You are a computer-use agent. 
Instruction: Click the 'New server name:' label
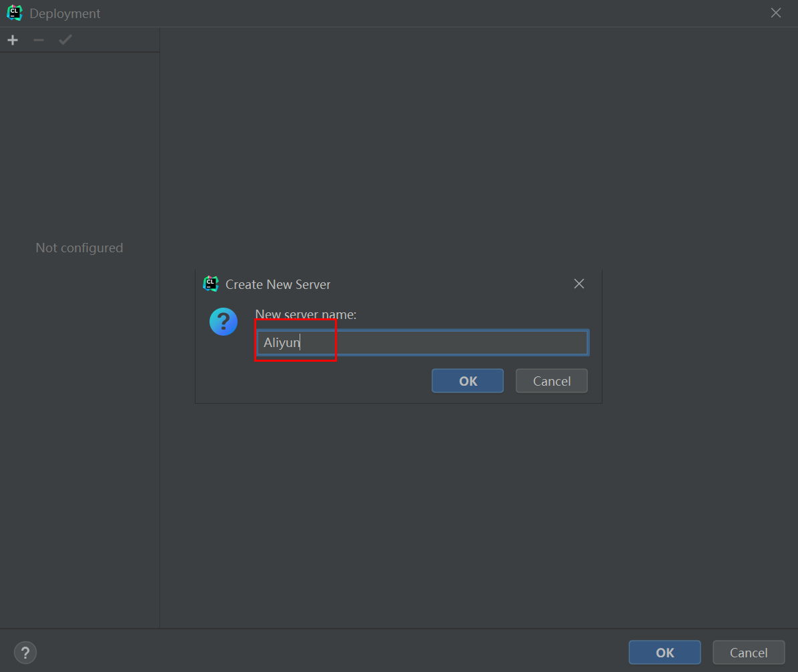coord(306,314)
